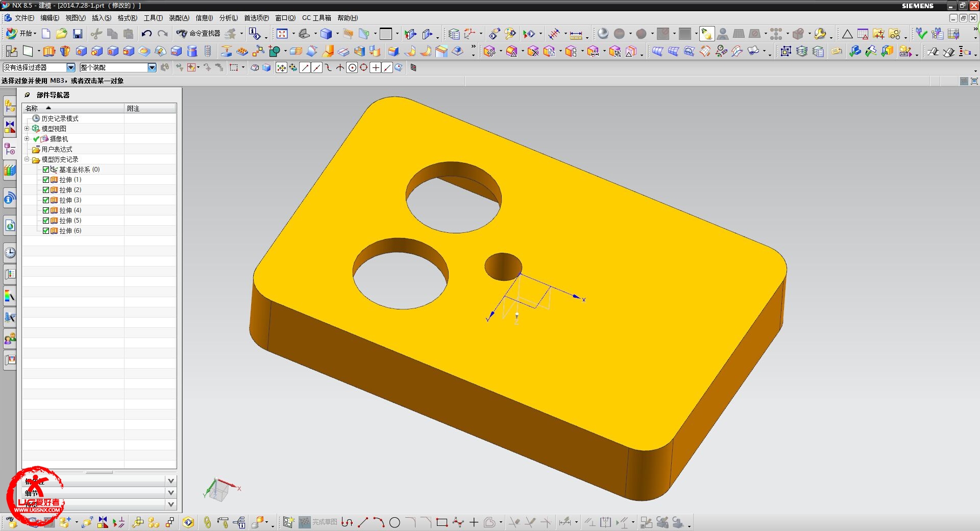Click the Revolve tool icon
The height and width of the screenshot is (531, 980).
pos(65,51)
